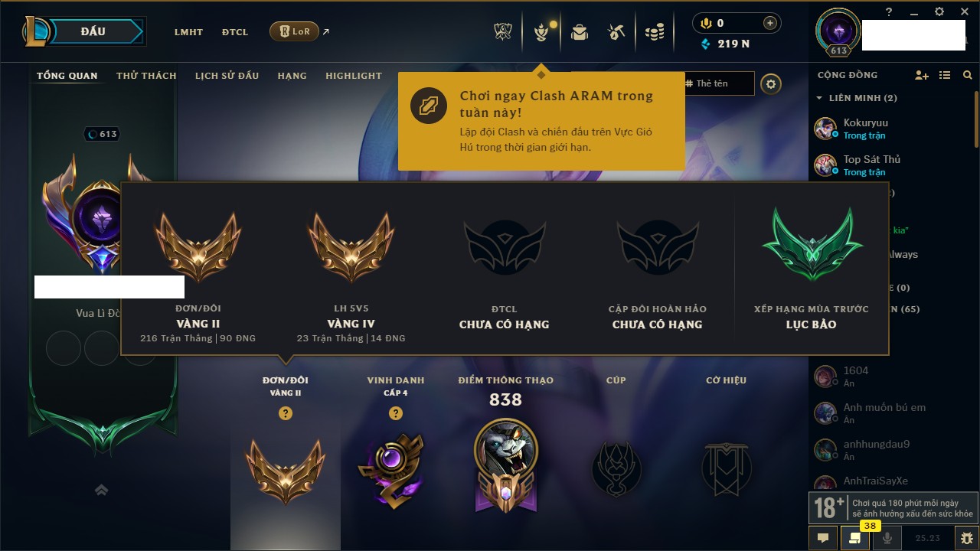Screen dimensions: 980x551
Task: Open the Clash trophy icon in top bar
Action: (503, 32)
